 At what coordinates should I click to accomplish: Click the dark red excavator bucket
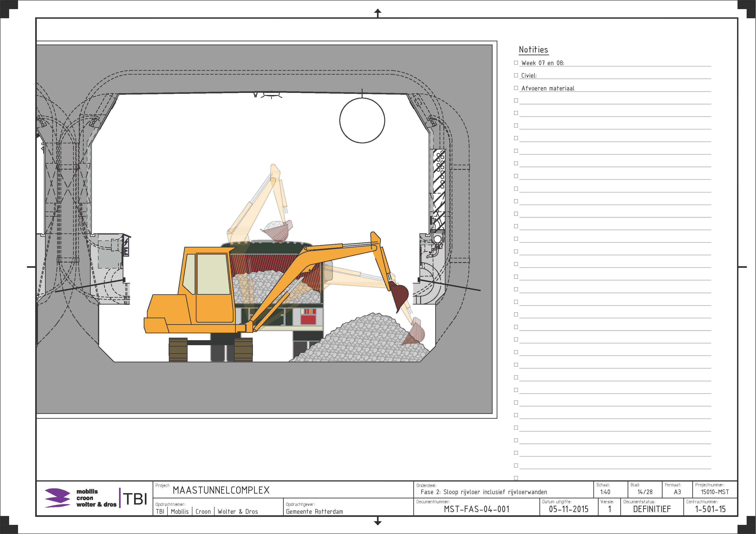(399, 295)
